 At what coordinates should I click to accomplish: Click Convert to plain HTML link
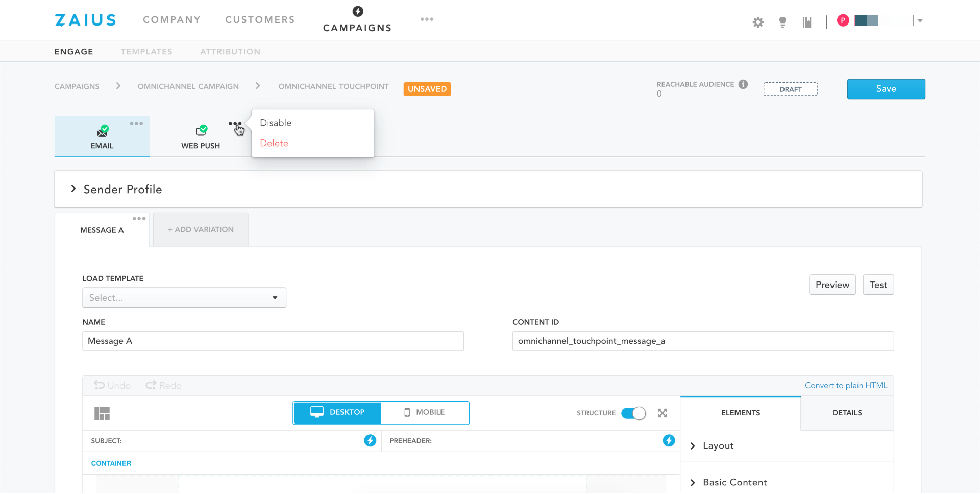[x=846, y=385]
